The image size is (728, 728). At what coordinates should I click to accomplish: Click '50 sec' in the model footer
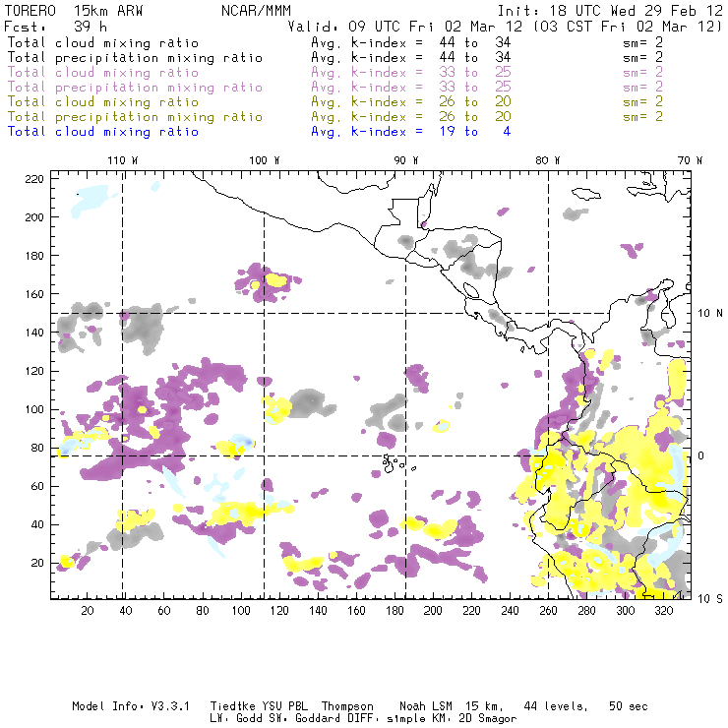point(629,706)
